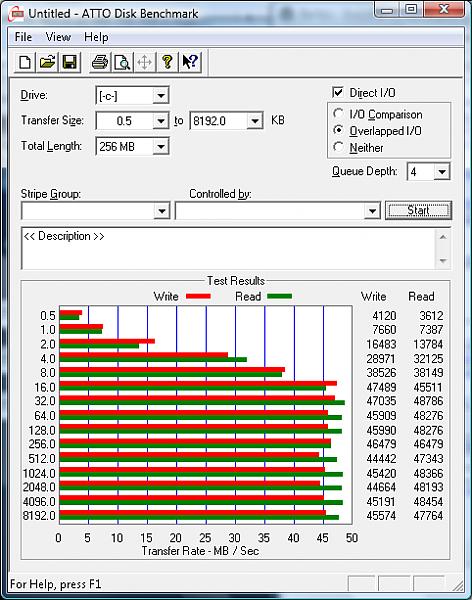Click the ATTO app icon in title bar
This screenshot has height=600, width=472.
(16, 14)
